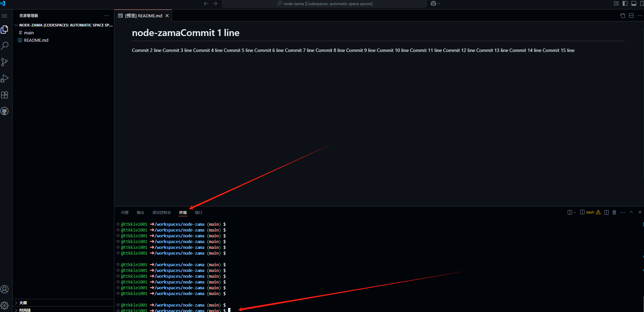The image size is (644, 312).
Task: Open the Search view in activity bar
Action: click(5, 46)
